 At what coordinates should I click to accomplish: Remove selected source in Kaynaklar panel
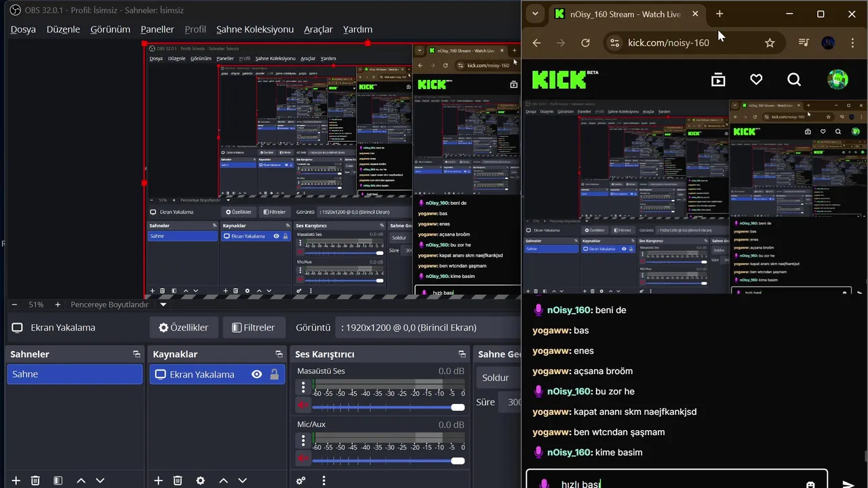[178, 481]
